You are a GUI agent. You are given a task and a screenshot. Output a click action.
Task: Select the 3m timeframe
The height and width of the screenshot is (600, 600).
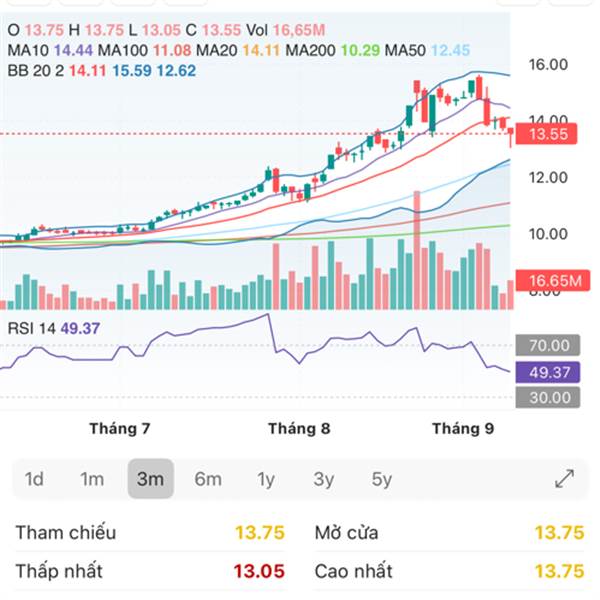pyautogui.click(x=150, y=479)
